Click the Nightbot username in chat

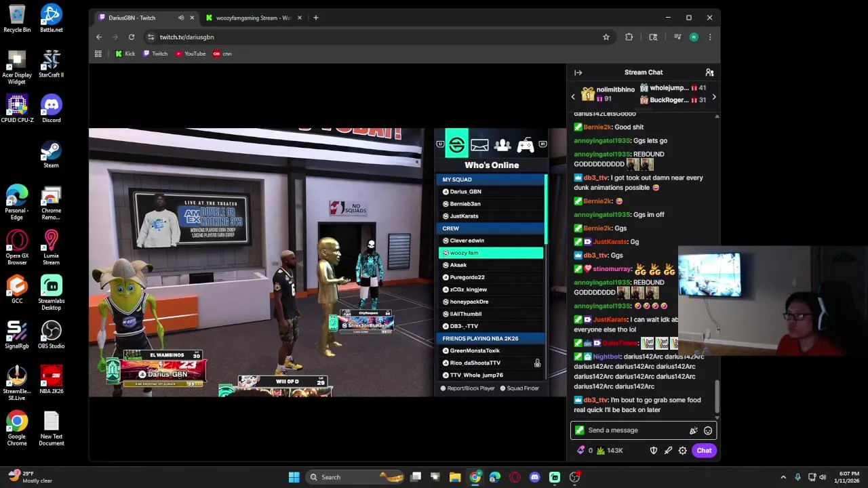606,357
